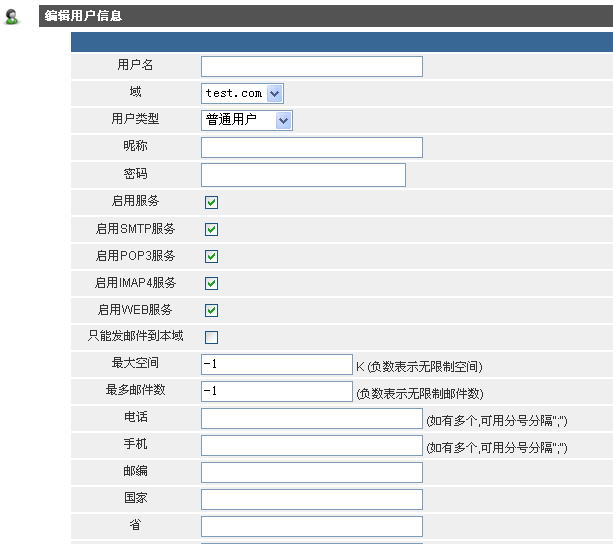This screenshot has width=613, height=544.
Task: Select the 最大空间 input field
Action: click(276, 364)
